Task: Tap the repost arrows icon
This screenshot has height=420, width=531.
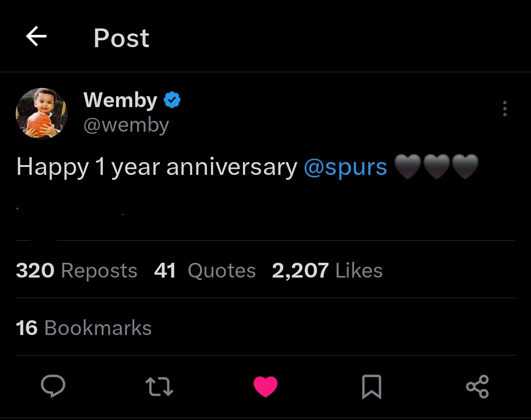Action: pos(159,387)
